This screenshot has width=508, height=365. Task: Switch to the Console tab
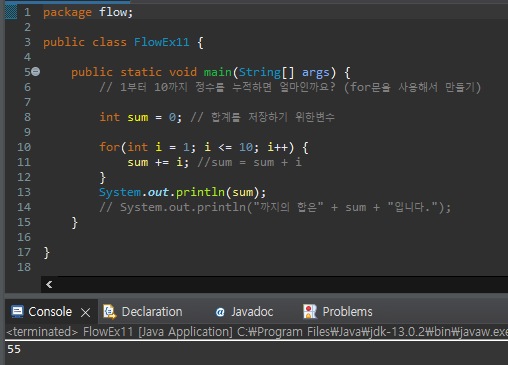point(50,312)
